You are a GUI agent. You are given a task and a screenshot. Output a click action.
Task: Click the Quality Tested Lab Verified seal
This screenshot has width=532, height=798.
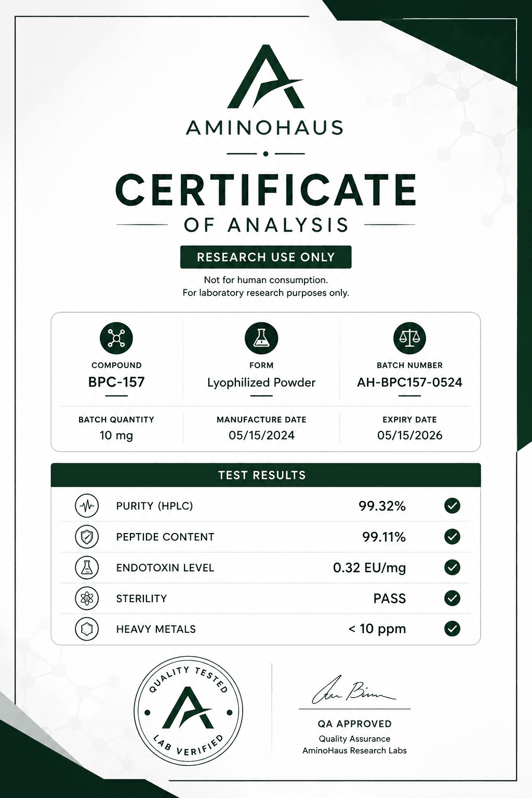pos(189,711)
